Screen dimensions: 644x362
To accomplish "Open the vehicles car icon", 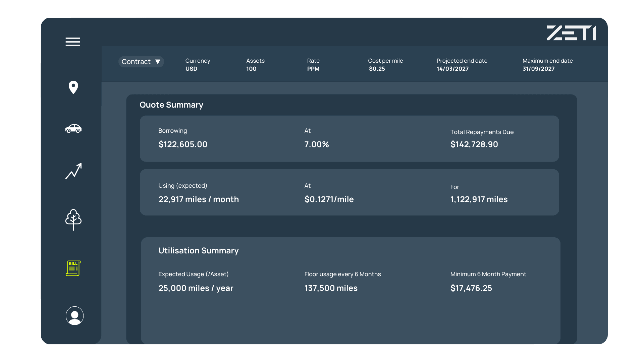I will [x=73, y=129].
